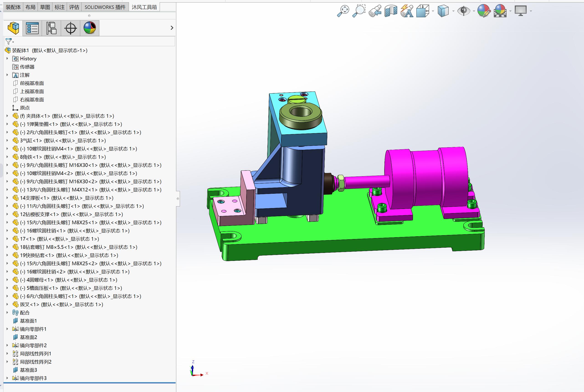
Task: Click the Zoom to Area magnifier
Action: [359, 11]
